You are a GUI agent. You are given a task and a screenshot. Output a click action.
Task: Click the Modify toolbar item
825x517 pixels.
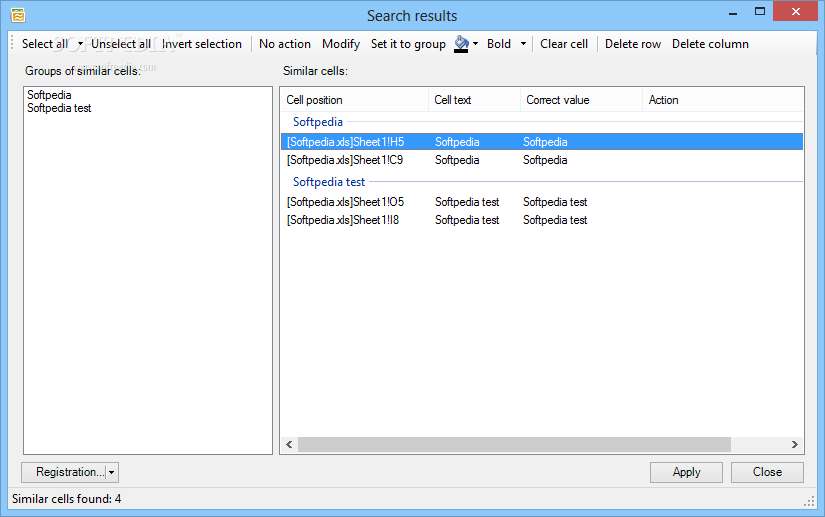(341, 44)
